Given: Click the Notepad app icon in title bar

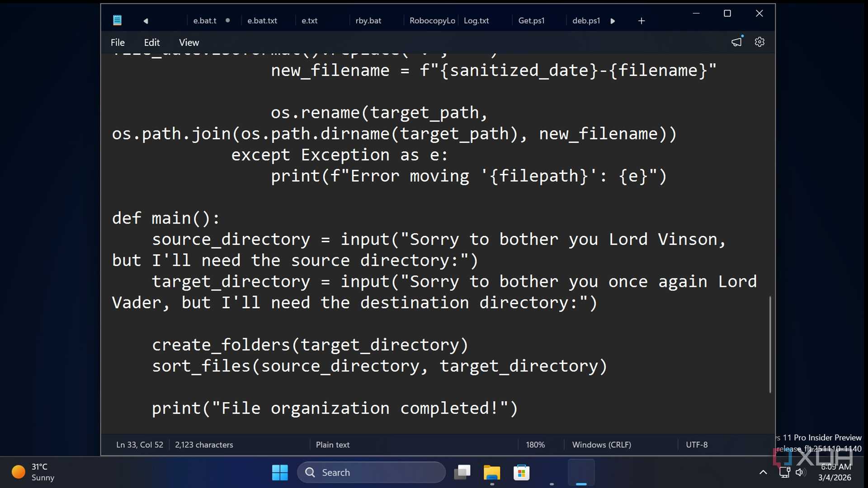Looking at the screenshot, I should pos(117,20).
